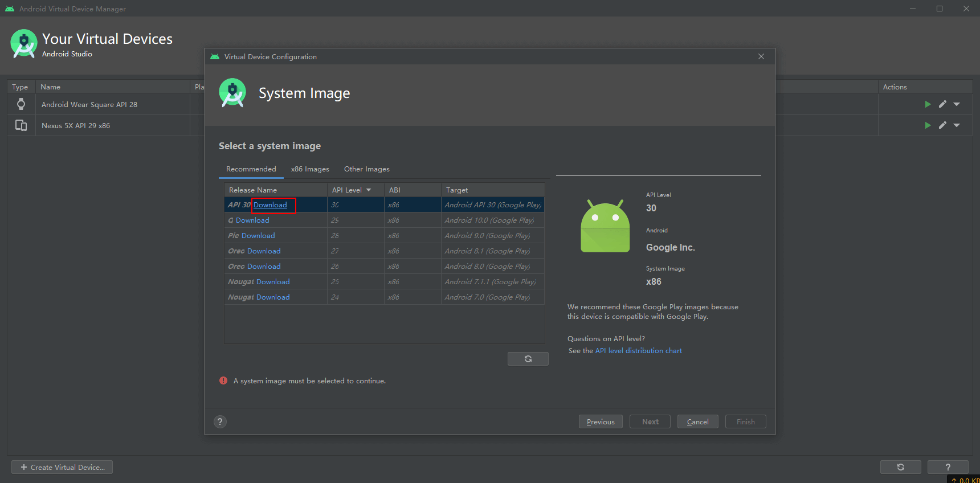
Task: Click the Target column header
Action: coord(493,190)
